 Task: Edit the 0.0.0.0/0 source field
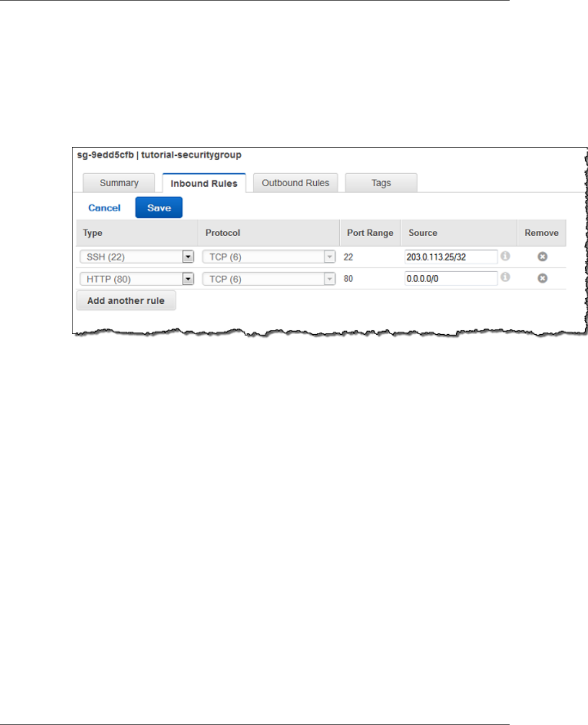[x=451, y=279]
